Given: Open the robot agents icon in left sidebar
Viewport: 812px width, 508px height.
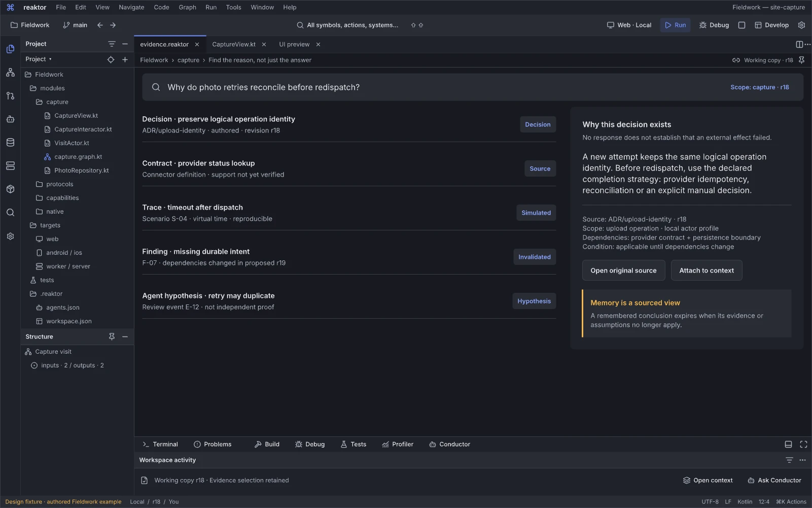Looking at the screenshot, I should (x=10, y=119).
